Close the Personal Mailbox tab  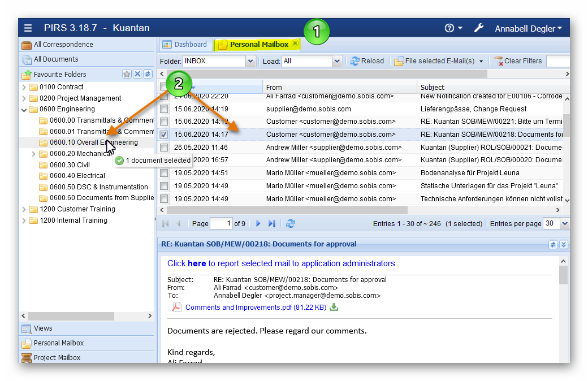click(x=295, y=44)
